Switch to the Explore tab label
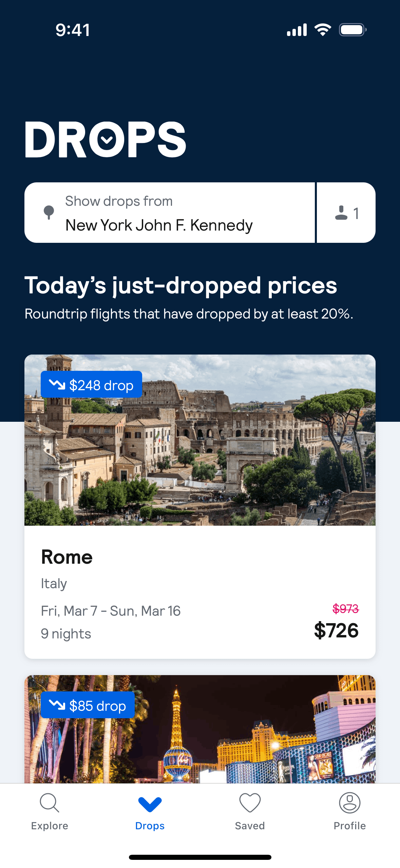The width and height of the screenshot is (400, 868). 50,826
